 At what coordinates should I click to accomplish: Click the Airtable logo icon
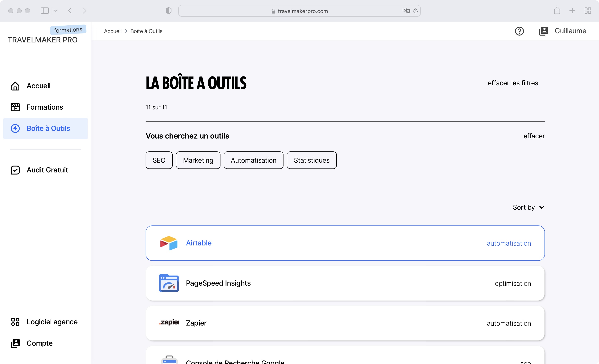pos(169,243)
